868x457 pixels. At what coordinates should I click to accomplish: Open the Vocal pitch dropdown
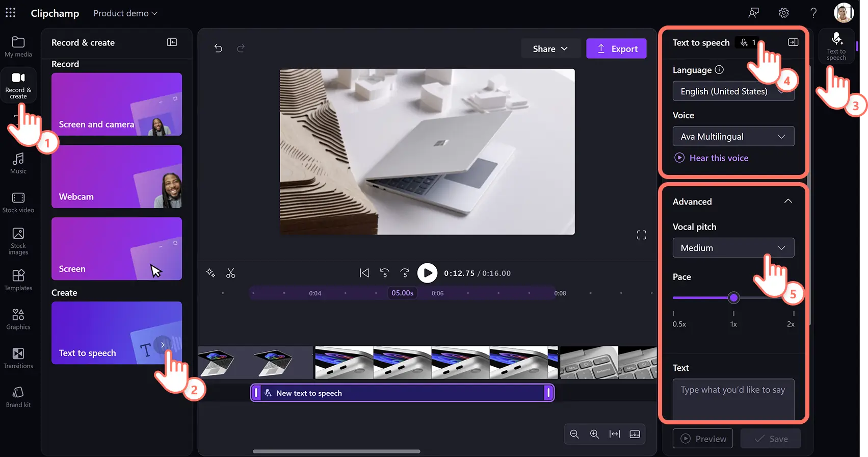pyautogui.click(x=733, y=247)
